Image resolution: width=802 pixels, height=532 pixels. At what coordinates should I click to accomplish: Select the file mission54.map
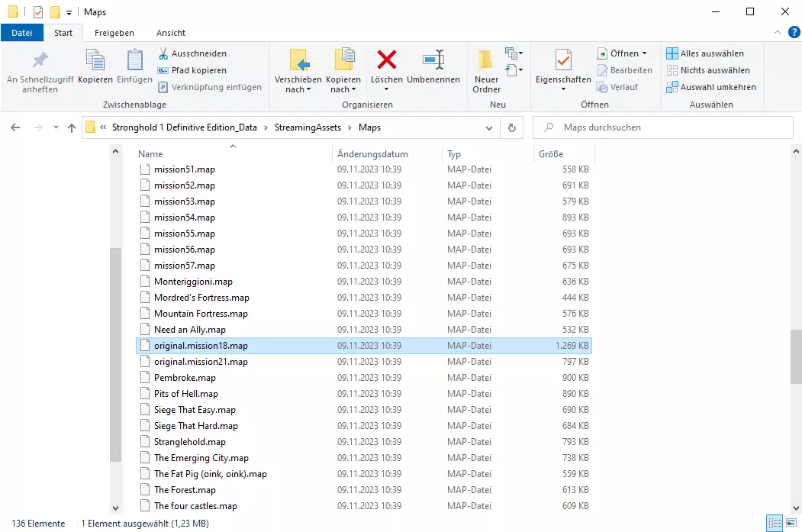[x=364, y=218]
